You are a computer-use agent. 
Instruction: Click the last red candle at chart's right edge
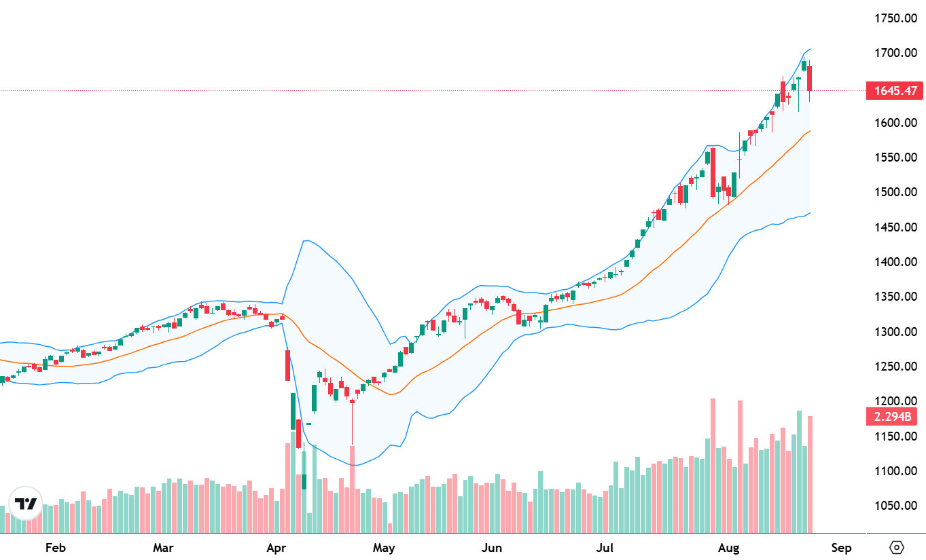[x=810, y=78]
